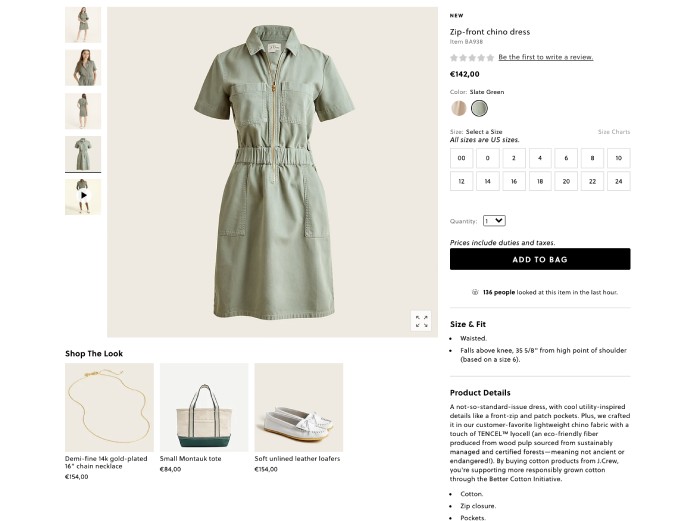Viewport: 700px width, 521px height.
Task: Open the gold-plated chain necklace image
Action: point(109,407)
